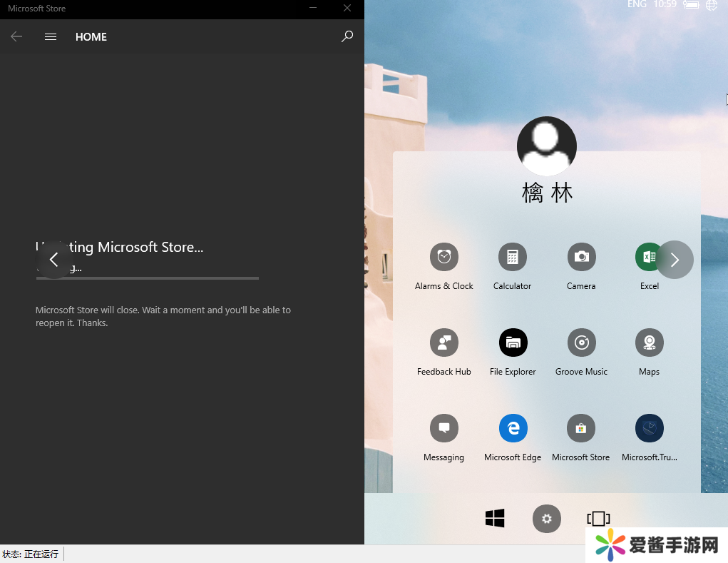Open the Alarms & Clock app
Screen dimensions: 728x563
[x=444, y=257]
